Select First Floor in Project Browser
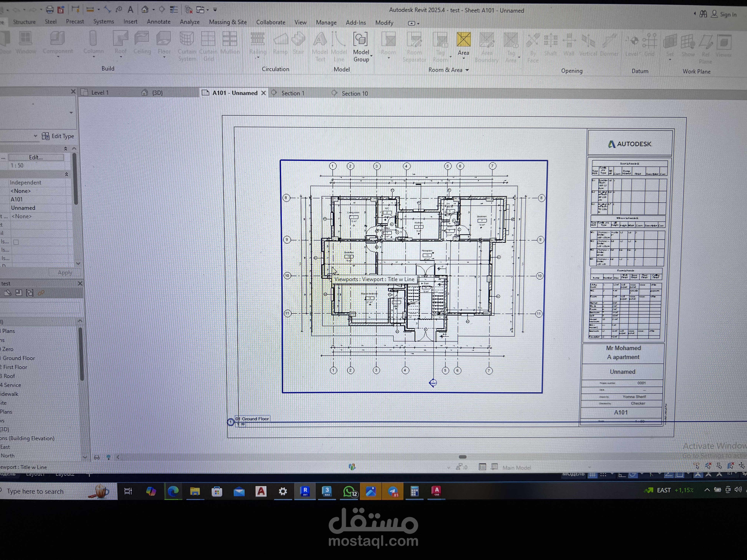 coord(15,367)
